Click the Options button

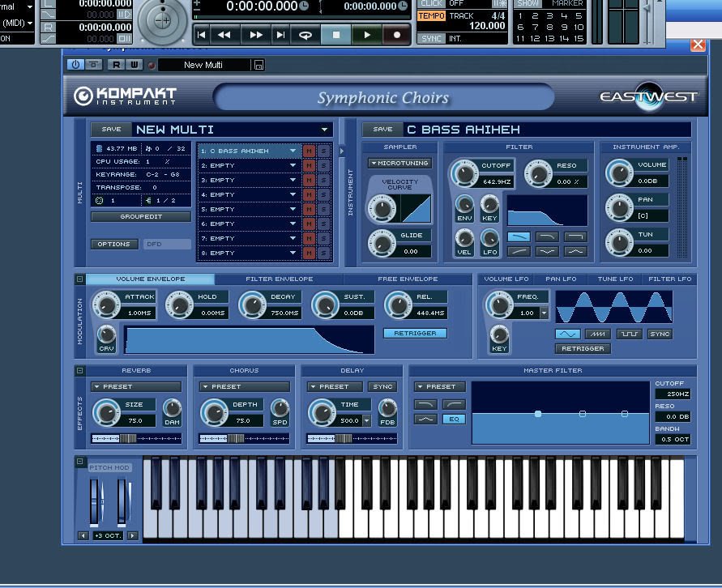tap(113, 244)
